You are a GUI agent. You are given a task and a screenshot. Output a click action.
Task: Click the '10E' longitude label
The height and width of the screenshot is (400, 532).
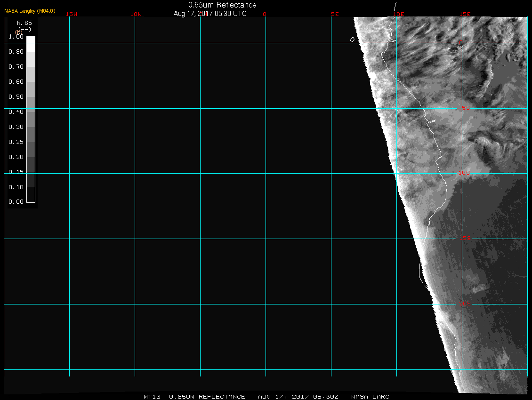[x=399, y=14]
